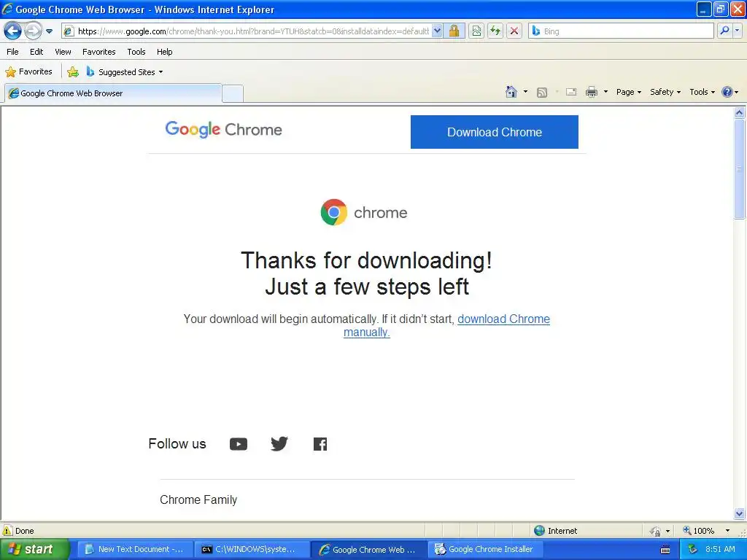Click the Internet zone indicator
747x560 pixels.
point(555,531)
